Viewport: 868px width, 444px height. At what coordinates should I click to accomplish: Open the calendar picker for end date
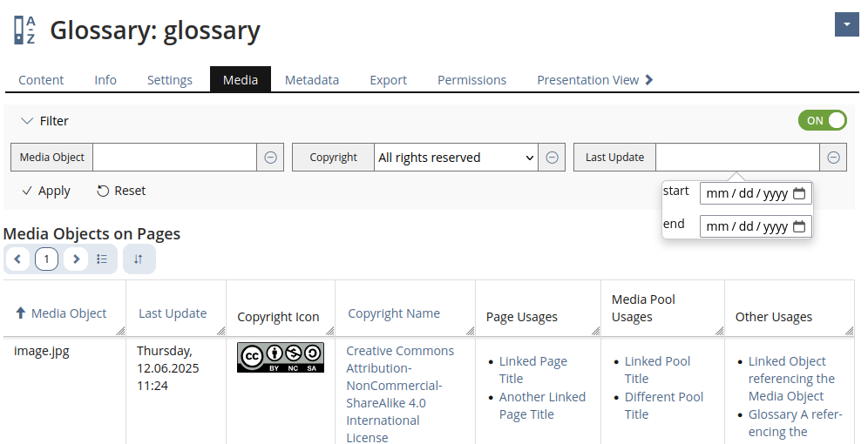click(799, 226)
